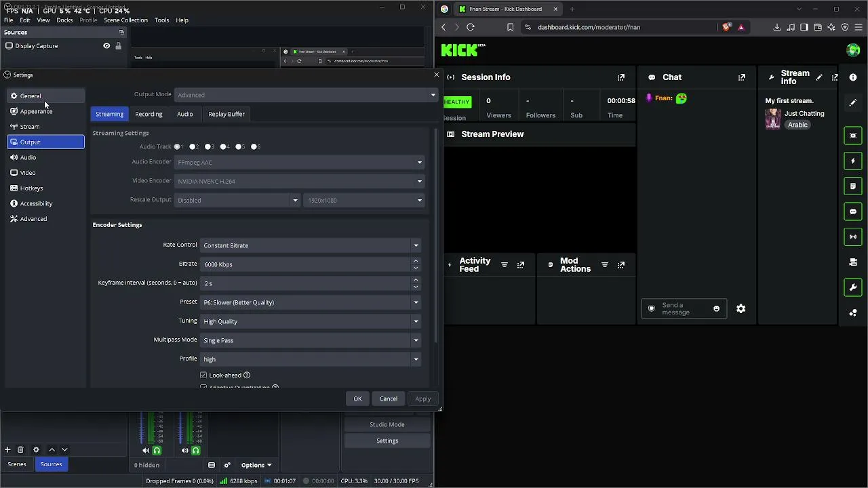Viewport: 868px width, 488px height.
Task: Pop out the Session Info panel
Action: coord(621,77)
